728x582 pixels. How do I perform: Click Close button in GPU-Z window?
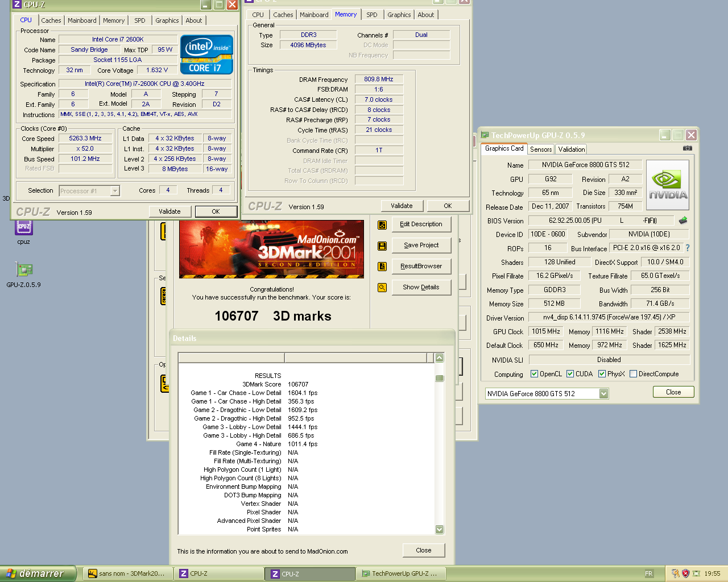(673, 392)
